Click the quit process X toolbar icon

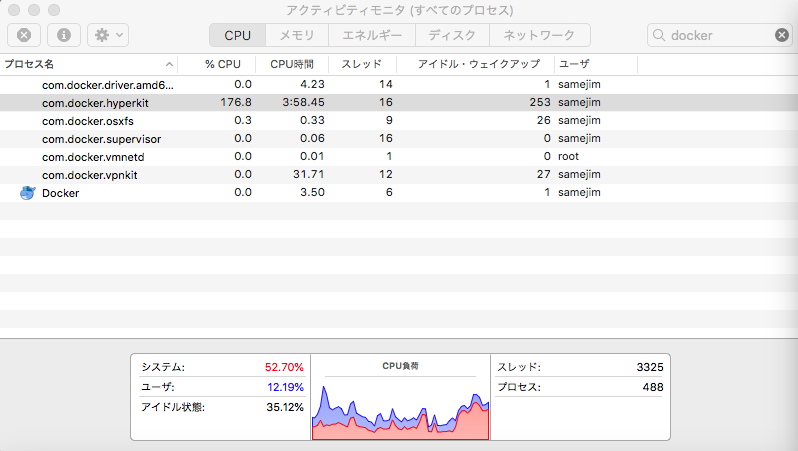pos(24,35)
